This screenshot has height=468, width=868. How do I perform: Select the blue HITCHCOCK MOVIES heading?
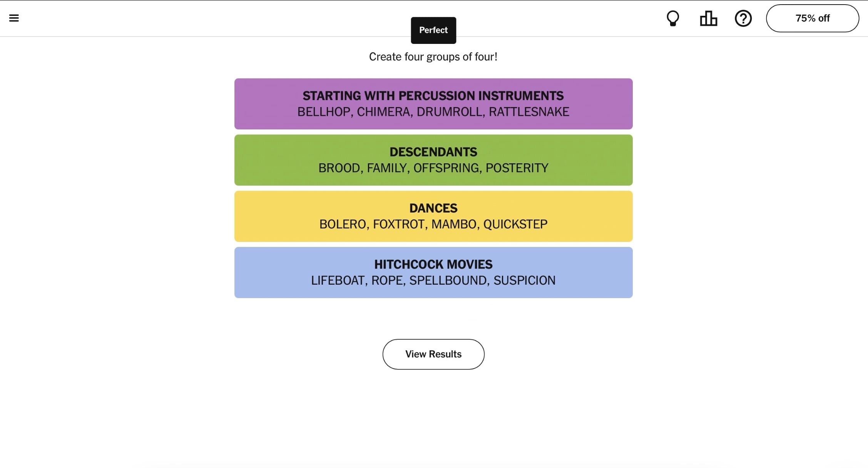click(x=433, y=264)
